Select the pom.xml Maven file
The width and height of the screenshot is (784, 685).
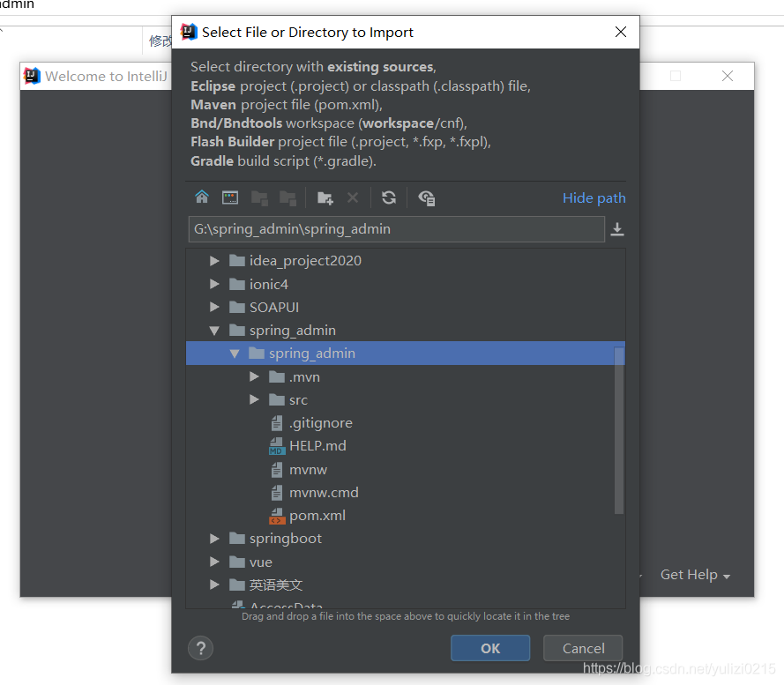[x=317, y=516]
